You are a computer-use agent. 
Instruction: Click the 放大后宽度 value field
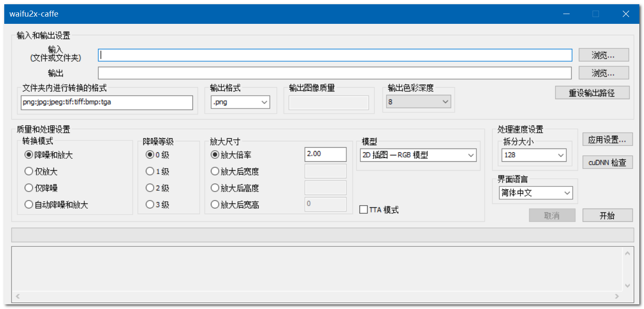pyautogui.click(x=326, y=171)
